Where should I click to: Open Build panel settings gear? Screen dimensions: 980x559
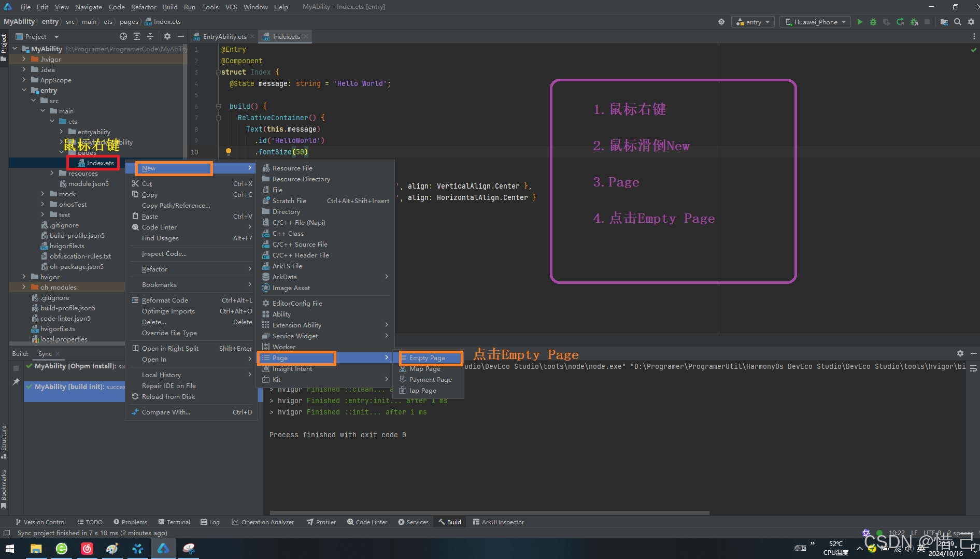pyautogui.click(x=960, y=353)
